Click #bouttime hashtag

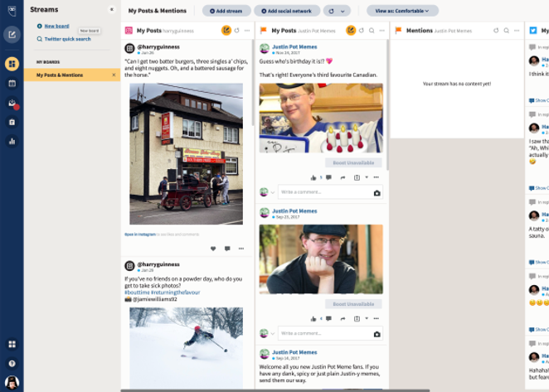pos(137,293)
